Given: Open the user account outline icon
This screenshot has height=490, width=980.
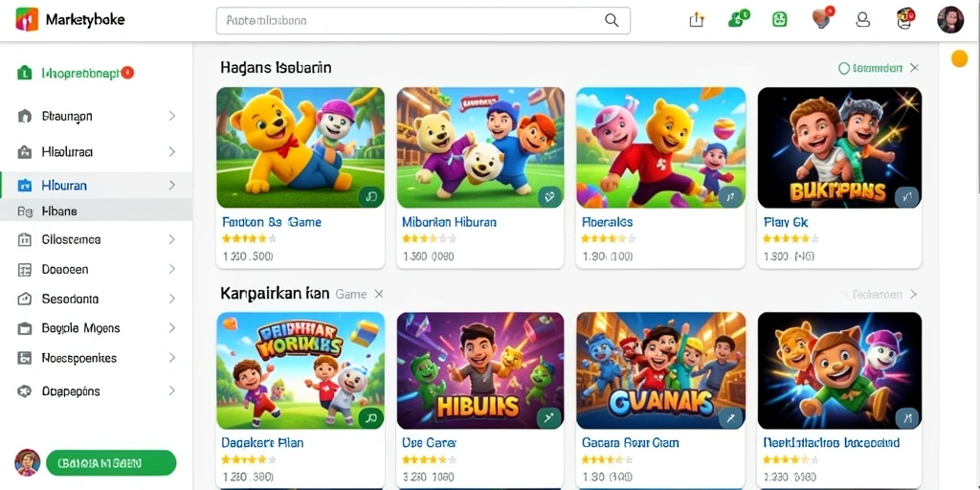Looking at the screenshot, I should (x=862, y=19).
